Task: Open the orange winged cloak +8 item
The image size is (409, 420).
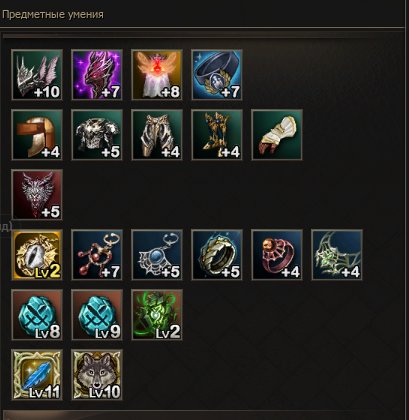Action: pos(157,75)
